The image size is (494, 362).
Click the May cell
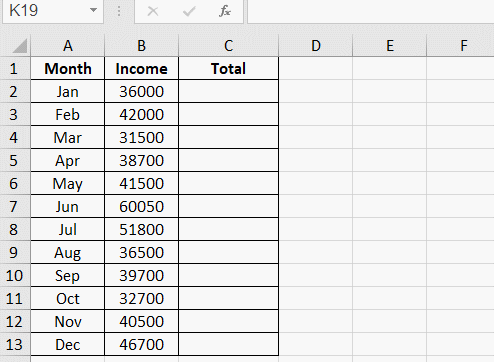coord(68,184)
